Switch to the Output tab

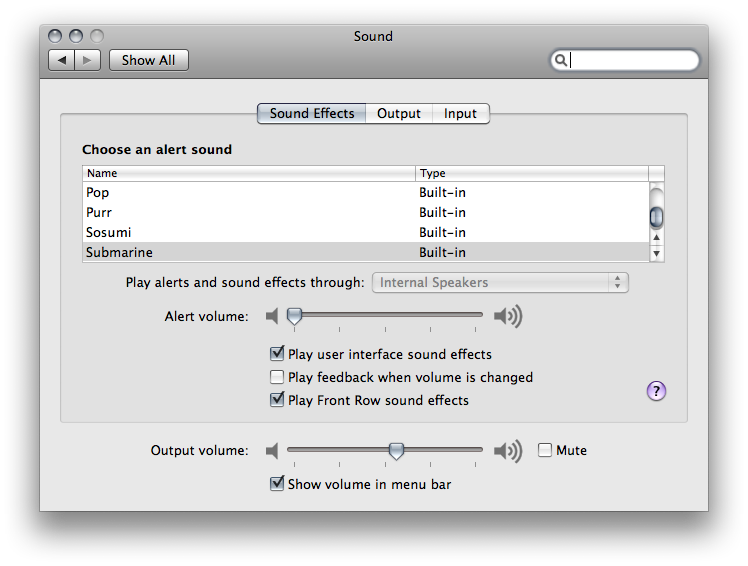399,114
